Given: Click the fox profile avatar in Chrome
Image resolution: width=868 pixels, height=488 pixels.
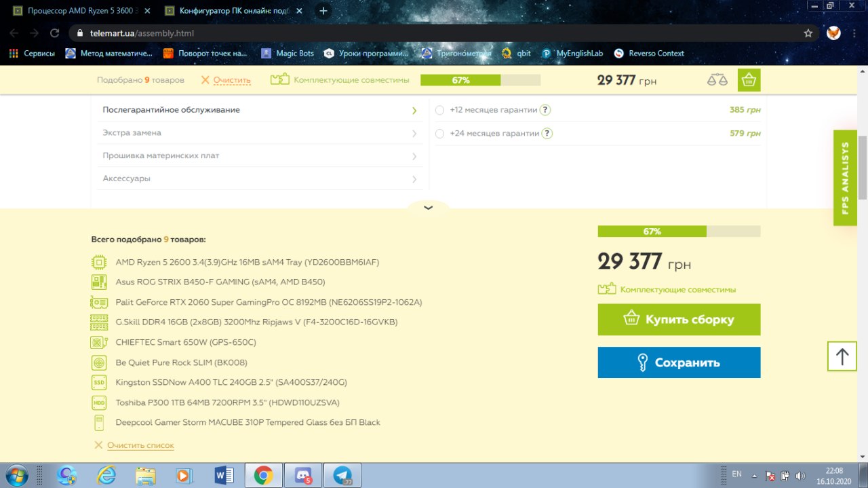Looking at the screenshot, I should point(833,33).
